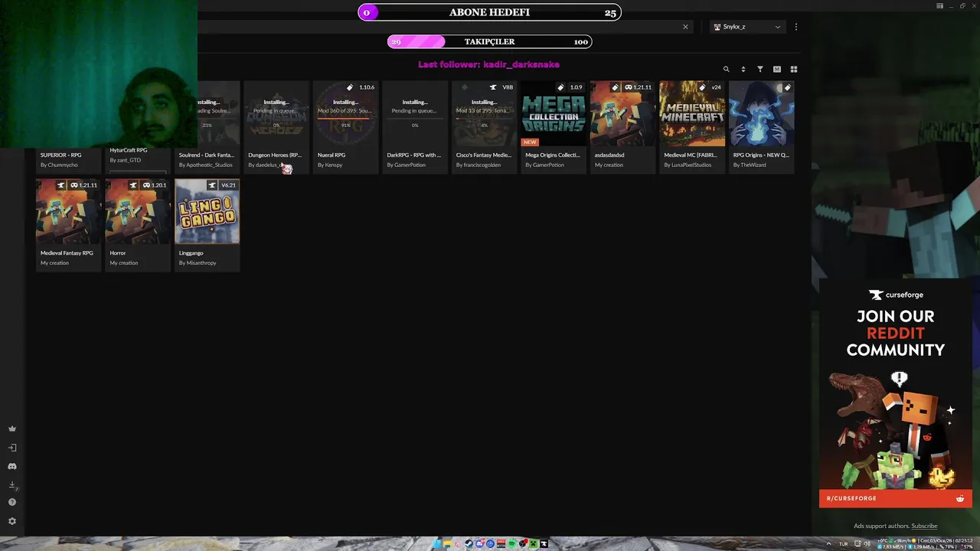Viewport: 980px width, 551px height.
Task: Select the Horror modpack thumbnail
Action: [x=138, y=212]
